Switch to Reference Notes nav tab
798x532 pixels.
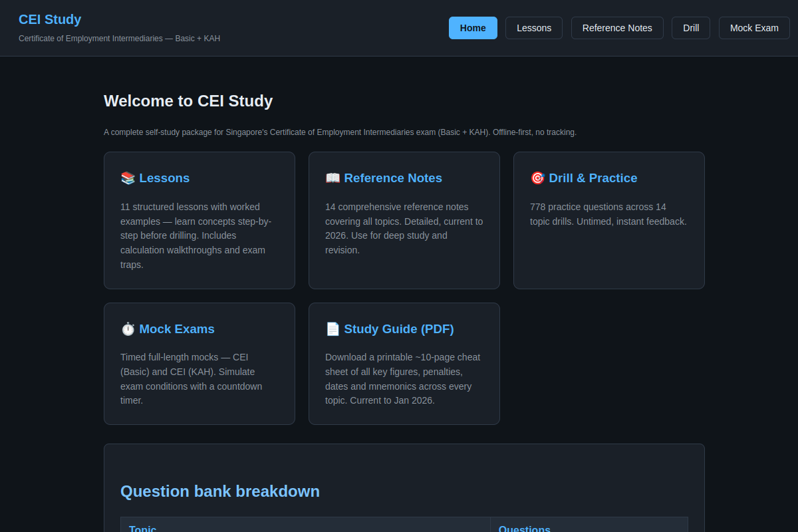click(617, 28)
